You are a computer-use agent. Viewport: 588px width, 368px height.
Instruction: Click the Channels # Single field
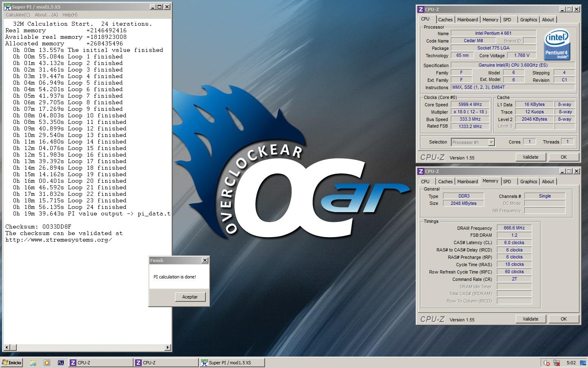pos(545,196)
